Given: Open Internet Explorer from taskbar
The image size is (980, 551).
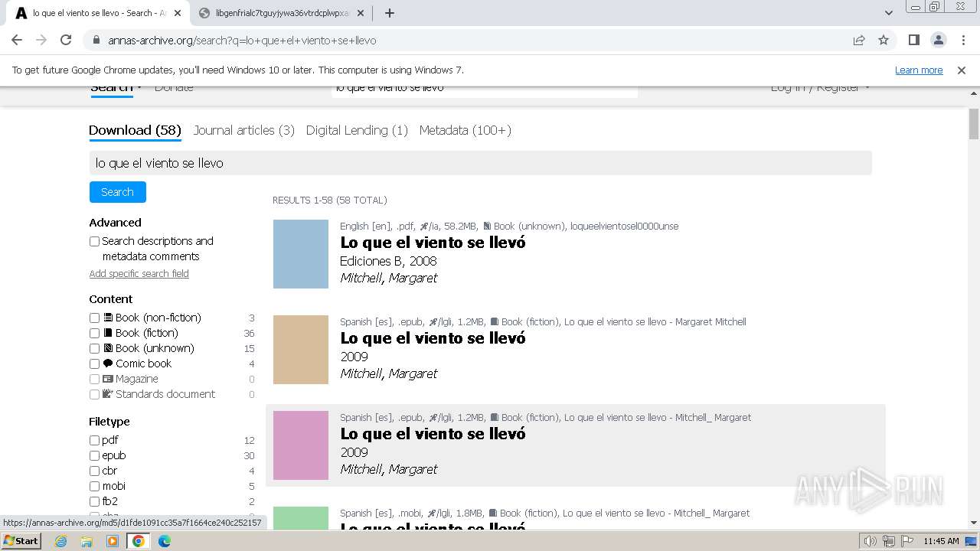Looking at the screenshot, I should click(x=61, y=541).
